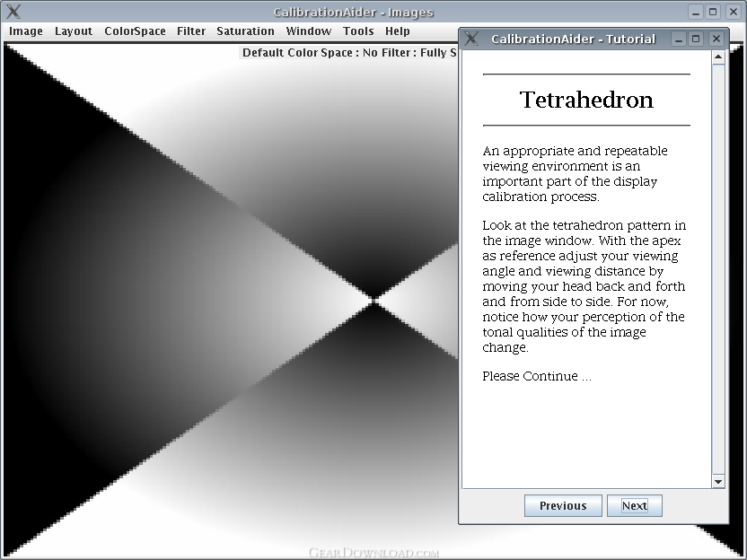Image resolution: width=747 pixels, height=560 pixels.
Task: Click the tutorial scrollbar down arrow
Action: tap(718, 482)
